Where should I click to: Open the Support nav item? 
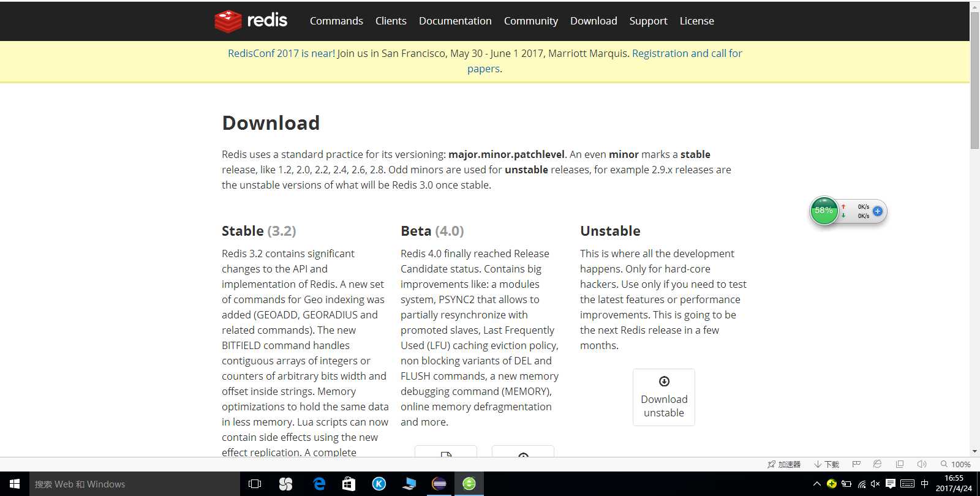coord(648,21)
